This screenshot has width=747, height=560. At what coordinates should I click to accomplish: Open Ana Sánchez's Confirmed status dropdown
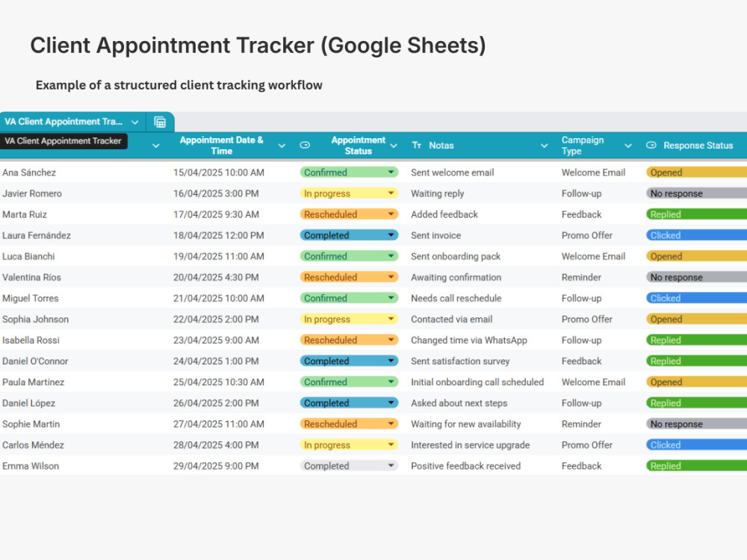[349, 172]
